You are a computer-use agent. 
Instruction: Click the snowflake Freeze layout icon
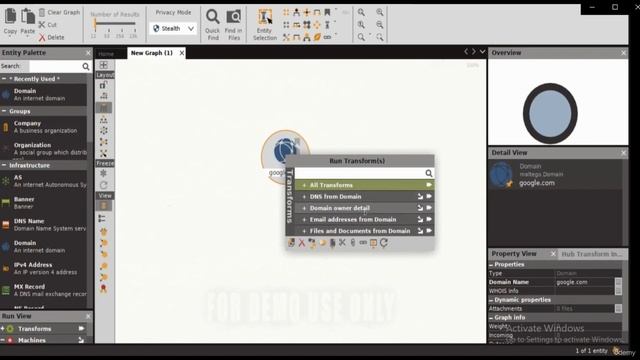104,173
